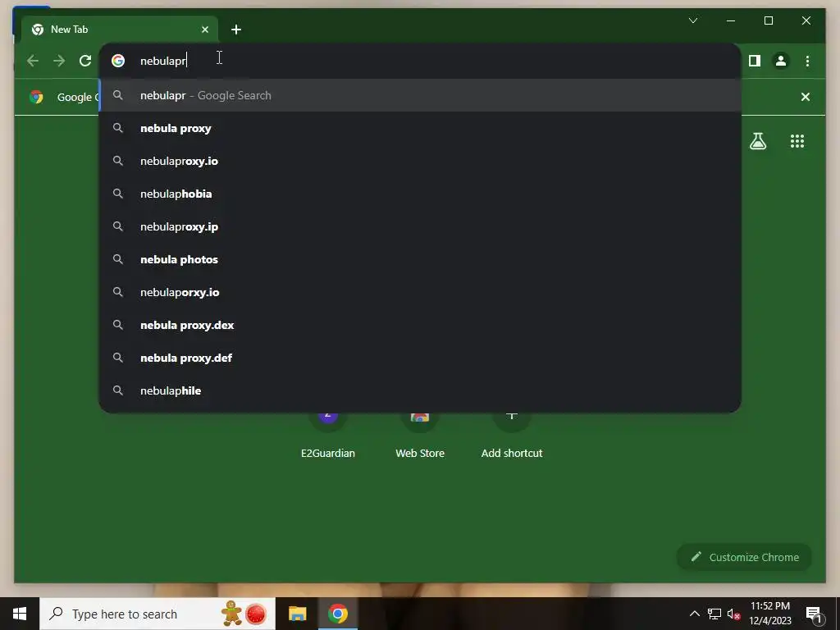The height and width of the screenshot is (630, 840).
Task: Open the Windows Start menu
Action: coord(20,614)
